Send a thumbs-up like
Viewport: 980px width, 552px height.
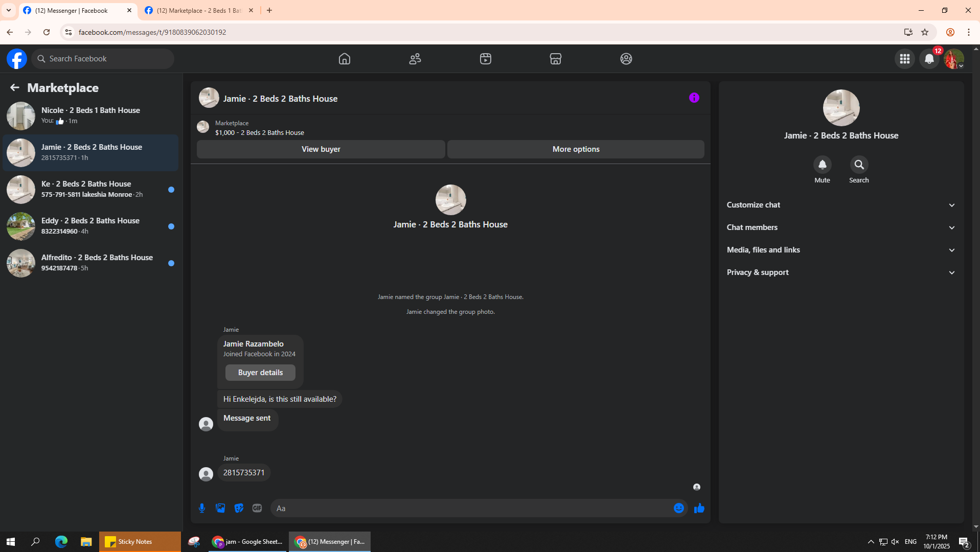tap(699, 508)
